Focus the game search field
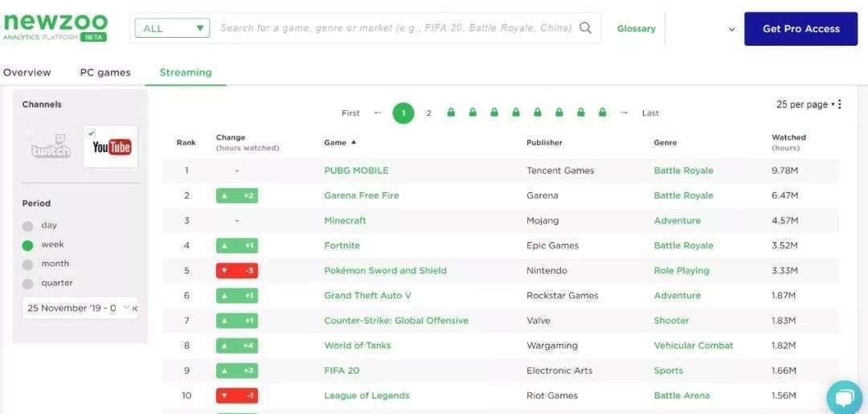The height and width of the screenshot is (414, 868). point(395,27)
